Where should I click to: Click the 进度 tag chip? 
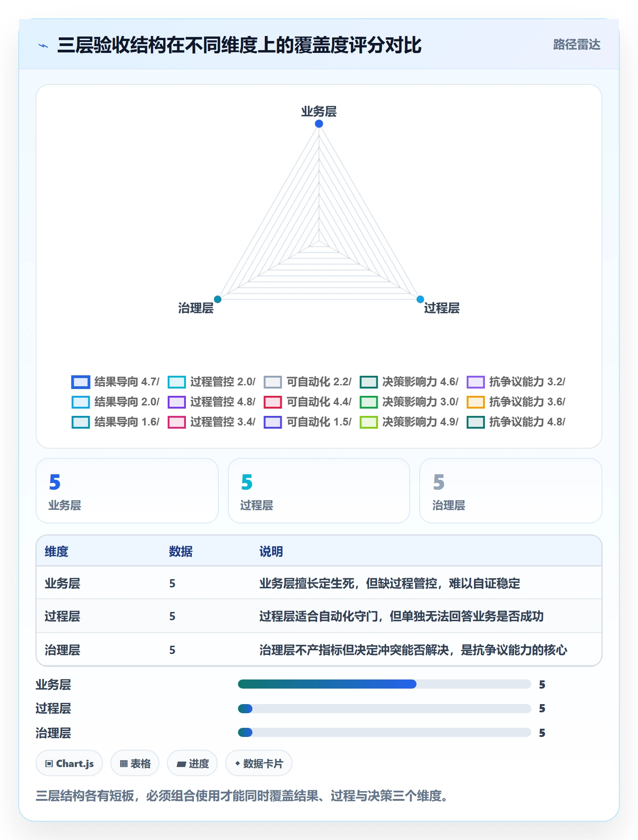[x=192, y=763]
